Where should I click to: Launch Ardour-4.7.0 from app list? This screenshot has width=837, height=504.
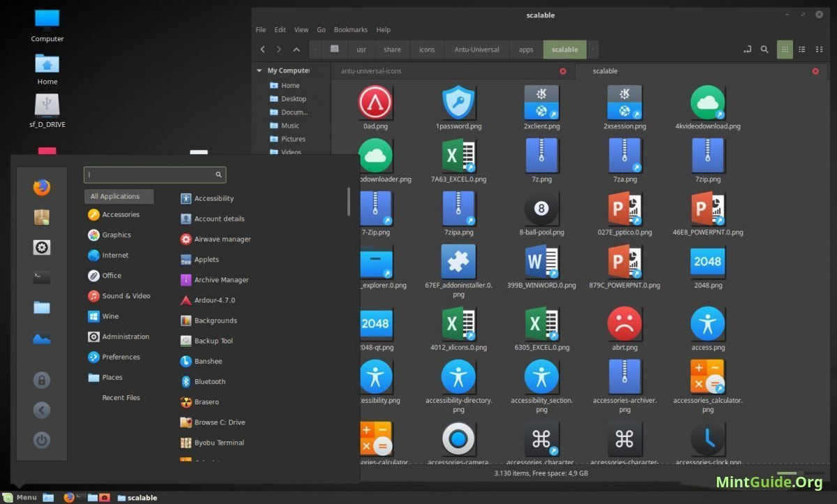[207, 300]
